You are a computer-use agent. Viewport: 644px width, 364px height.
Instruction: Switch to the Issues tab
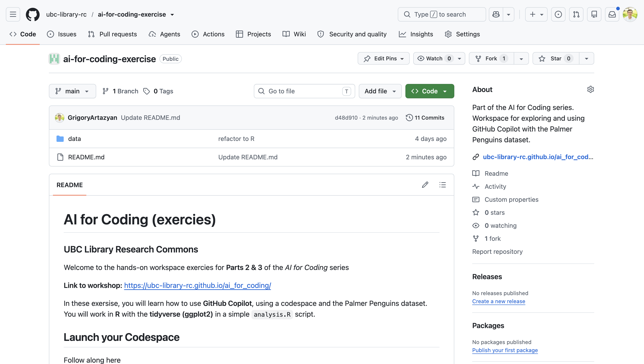(x=61, y=34)
